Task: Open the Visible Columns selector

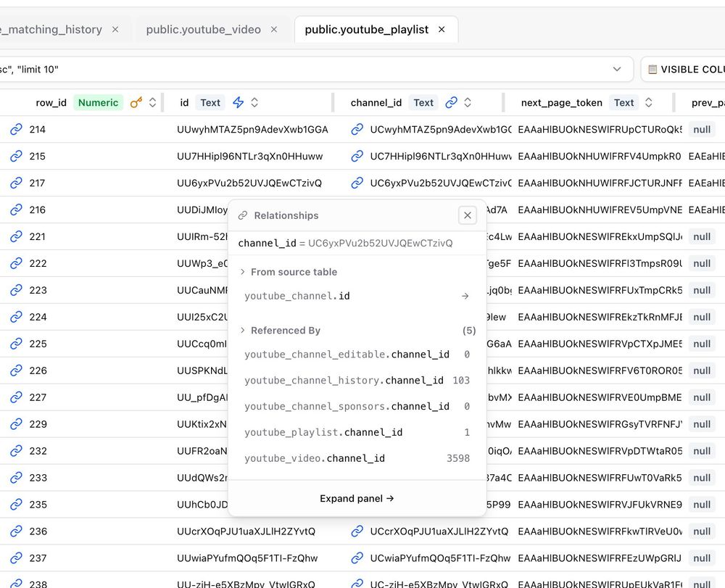Action: pos(683,70)
